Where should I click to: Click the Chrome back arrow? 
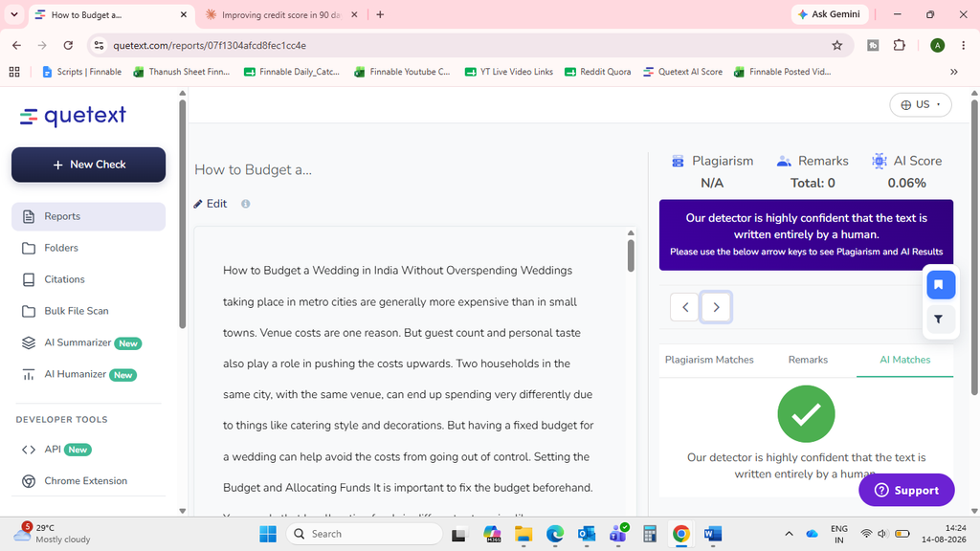[x=17, y=46]
